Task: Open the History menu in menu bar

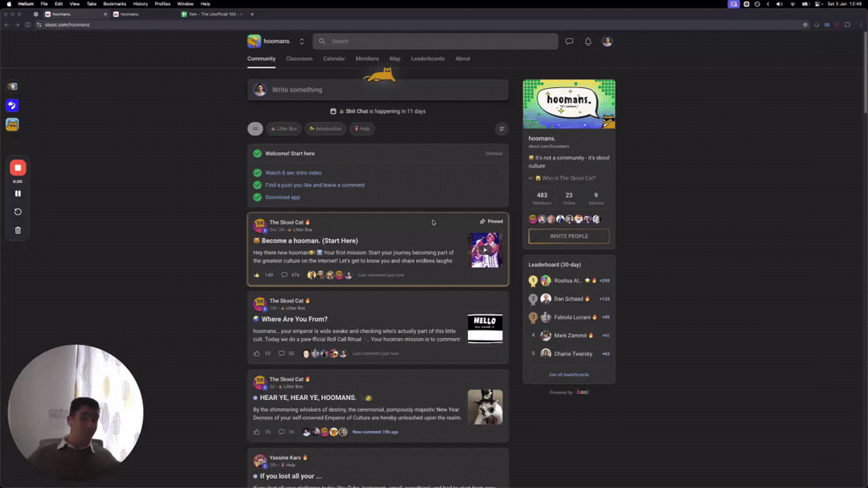Action: pyautogui.click(x=140, y=4)
